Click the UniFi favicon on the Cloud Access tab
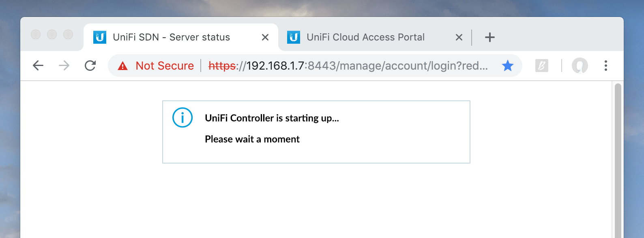Image resolution: width=644 pixels, height=238 pixels. tap(294, 37)
